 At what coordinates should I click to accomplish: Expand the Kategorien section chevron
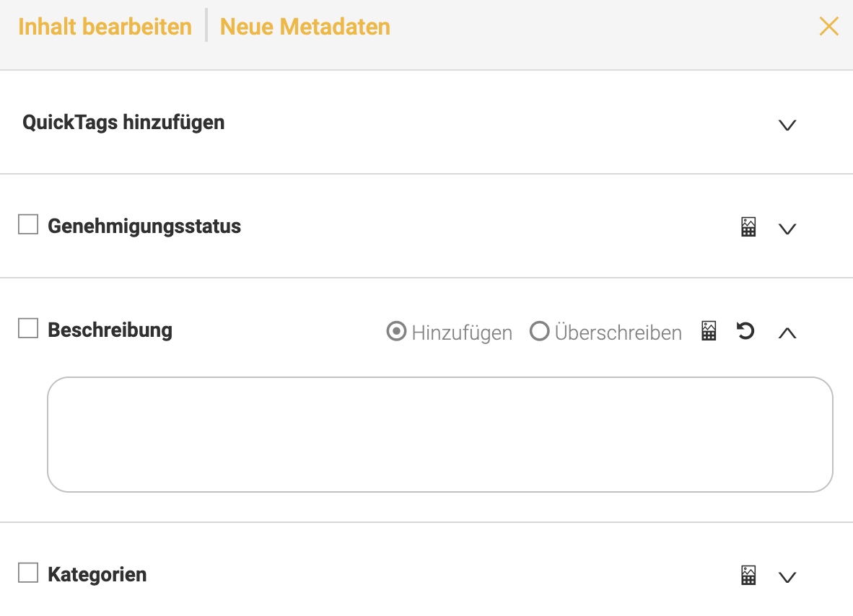pyautogui.click(x=787, y=576)
